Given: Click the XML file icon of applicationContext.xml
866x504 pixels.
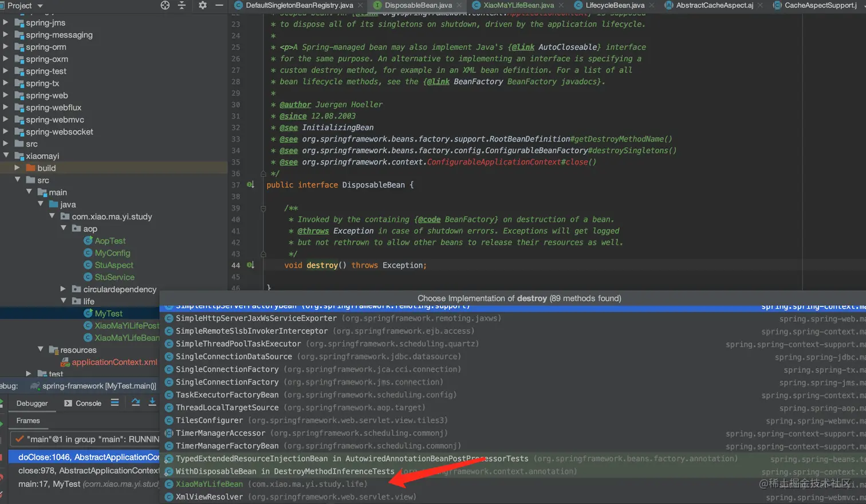Looking at the screenshot, I should pyautogui.click(x=65, y=362).
